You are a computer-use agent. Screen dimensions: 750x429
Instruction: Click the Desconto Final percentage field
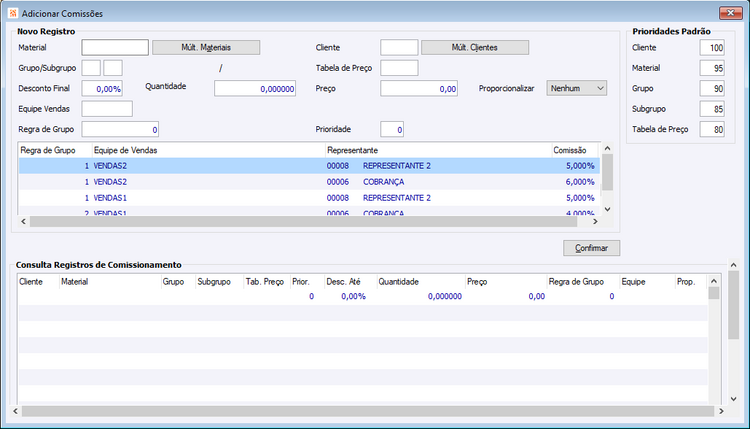pyautogui.click(x=102, y=89)
